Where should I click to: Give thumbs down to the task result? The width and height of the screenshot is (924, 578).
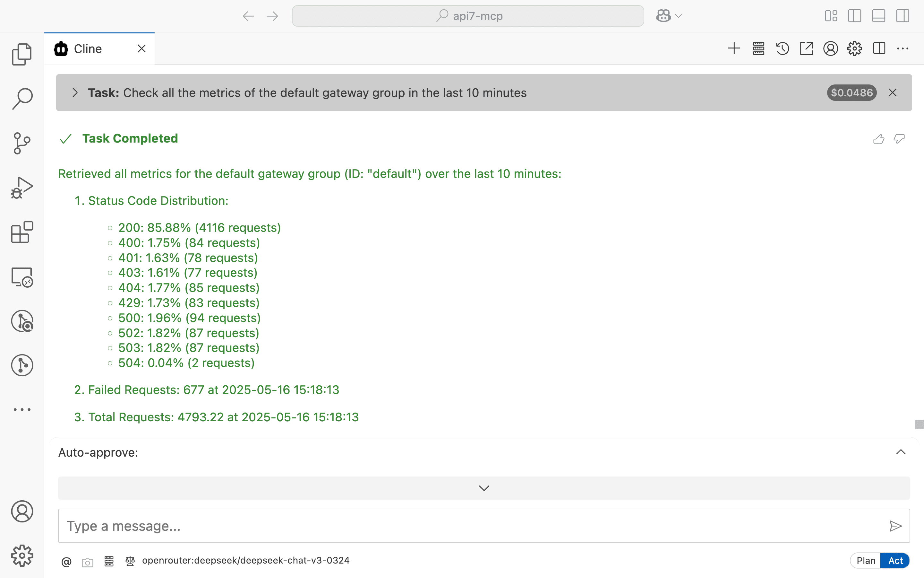pos(899,139)
